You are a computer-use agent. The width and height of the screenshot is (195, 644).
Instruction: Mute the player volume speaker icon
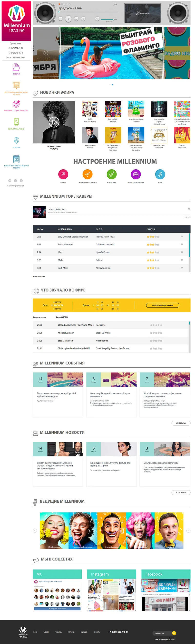point(97,19)
